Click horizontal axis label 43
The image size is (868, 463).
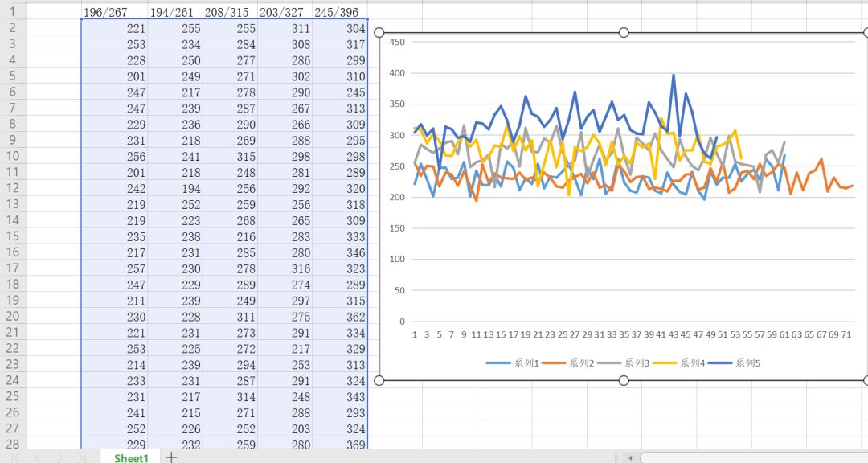(674, 334)
